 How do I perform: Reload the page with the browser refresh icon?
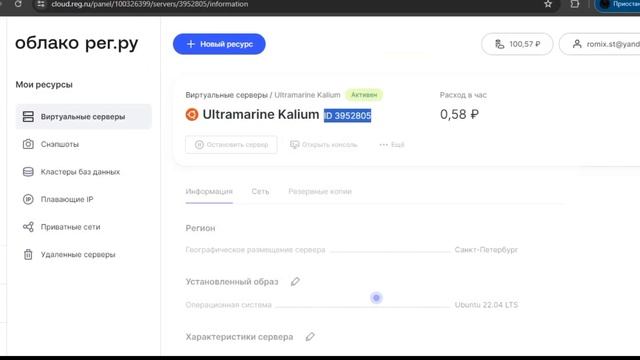point(18,4)
